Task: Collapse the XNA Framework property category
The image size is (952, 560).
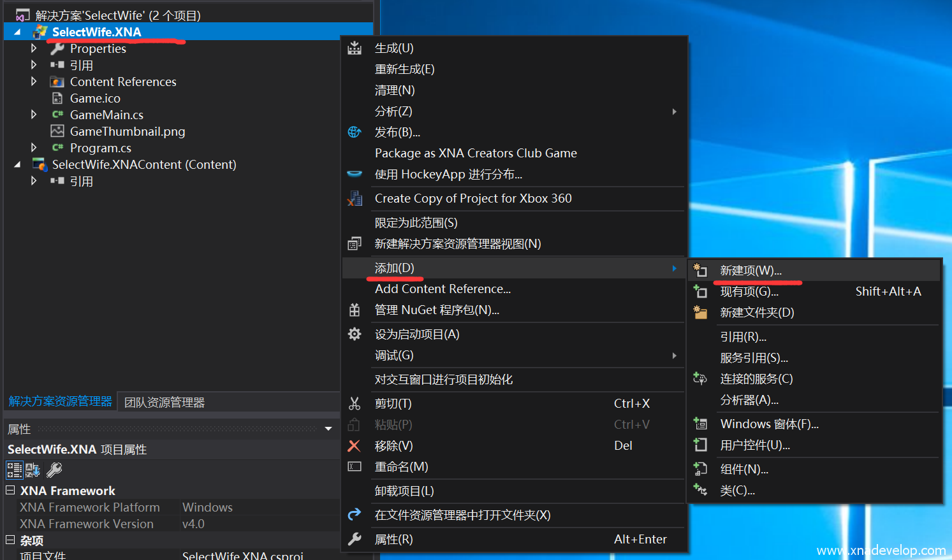Action: coord(10,491)
